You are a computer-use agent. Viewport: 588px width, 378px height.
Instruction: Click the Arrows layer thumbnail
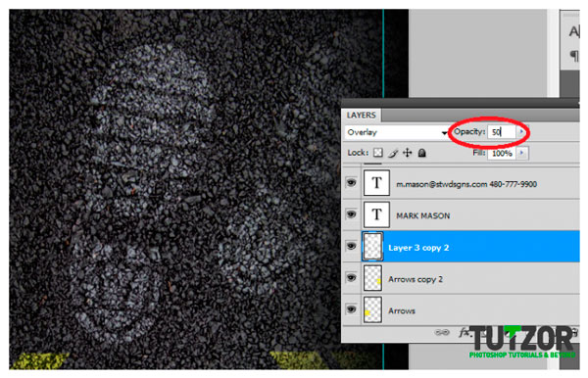[372, 309]
